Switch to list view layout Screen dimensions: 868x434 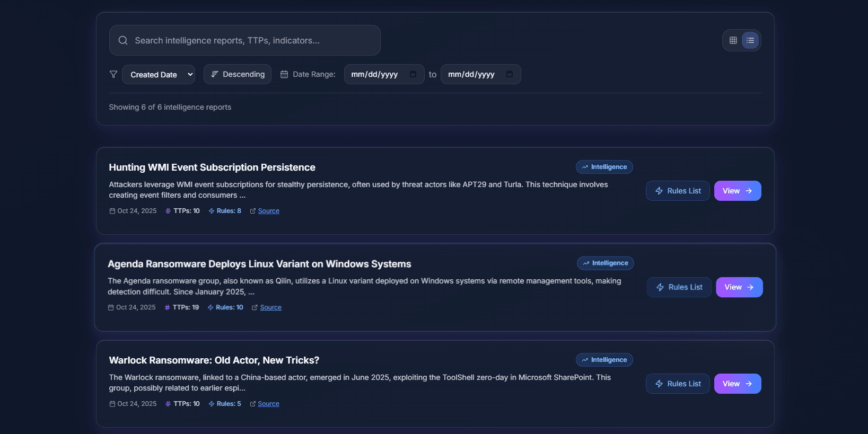[x=750, y=40]
